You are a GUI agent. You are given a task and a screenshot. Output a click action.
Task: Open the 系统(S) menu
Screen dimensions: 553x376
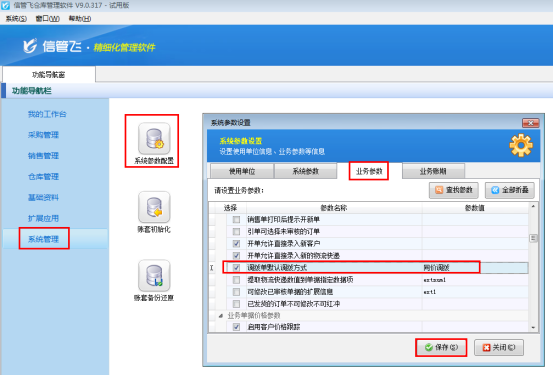pyautogui.click(x=16, y=19)
